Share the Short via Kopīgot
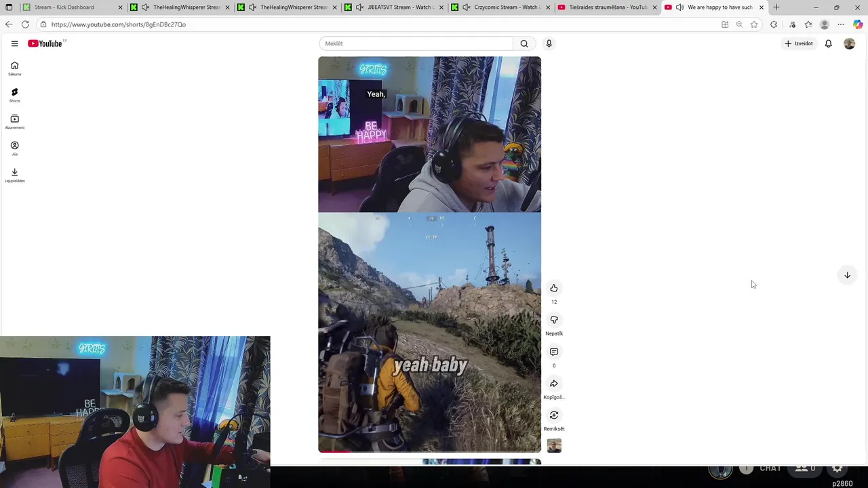The width and height of the screenshot is (868, 488). pyautogui.click(x=554, y=384)
